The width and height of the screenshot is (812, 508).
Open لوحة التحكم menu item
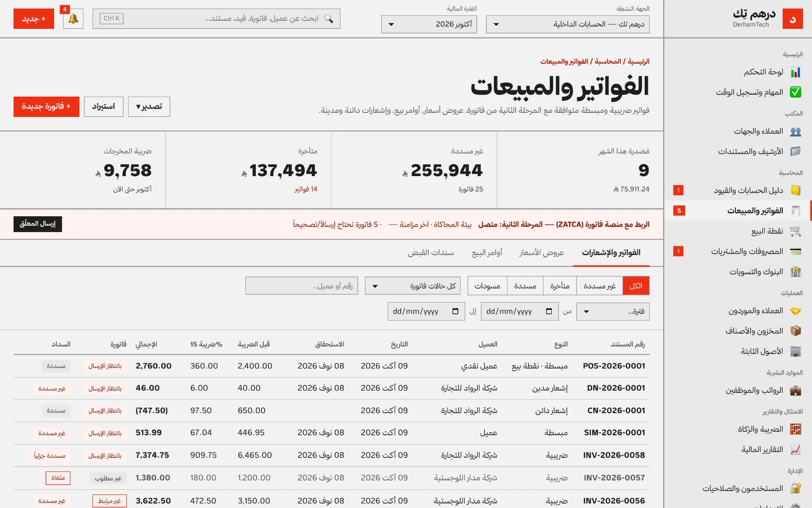pyautogui.click(x=738, y=72)
